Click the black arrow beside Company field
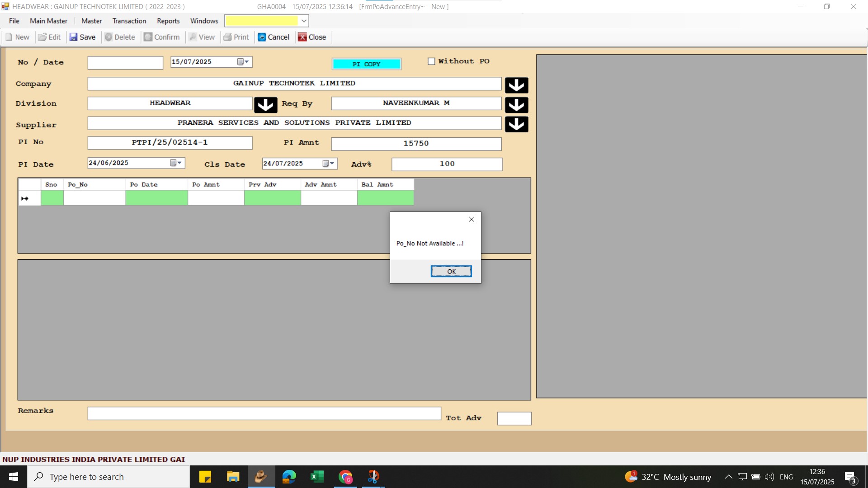 (516, 85)
